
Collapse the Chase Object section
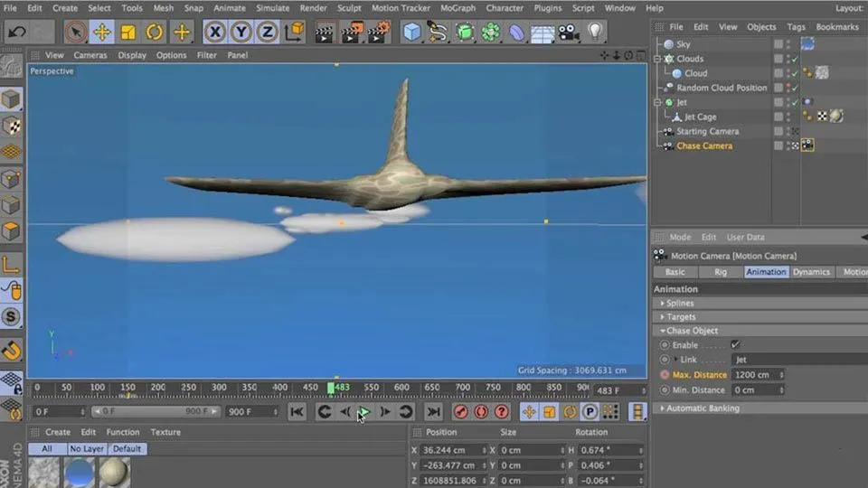click(x=692, y=331)
